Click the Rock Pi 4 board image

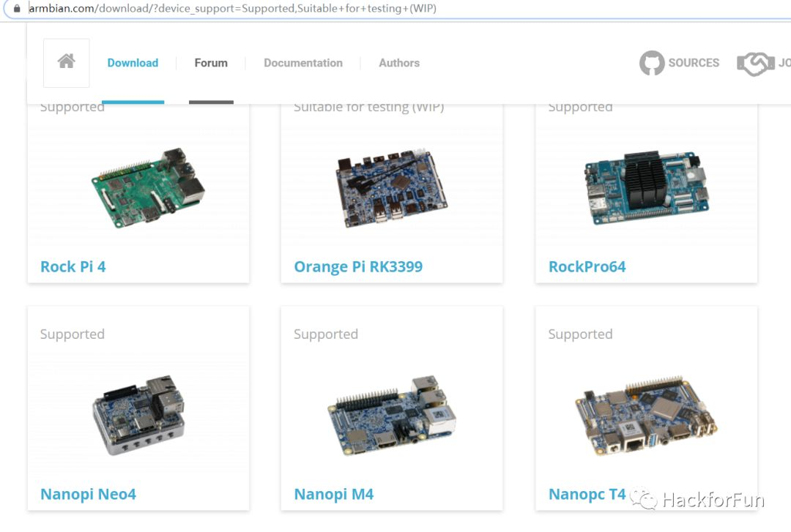click(148, 187)
